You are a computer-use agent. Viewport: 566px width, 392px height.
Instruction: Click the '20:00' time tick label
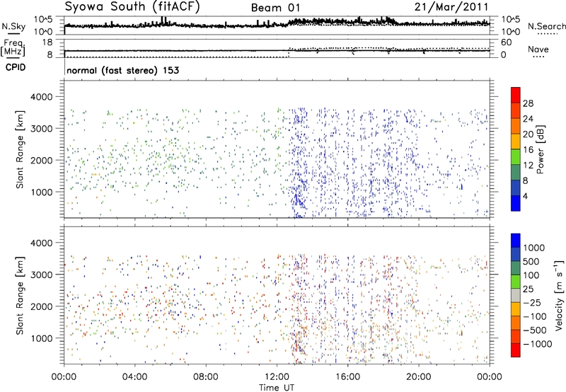(x=419, y=377)
